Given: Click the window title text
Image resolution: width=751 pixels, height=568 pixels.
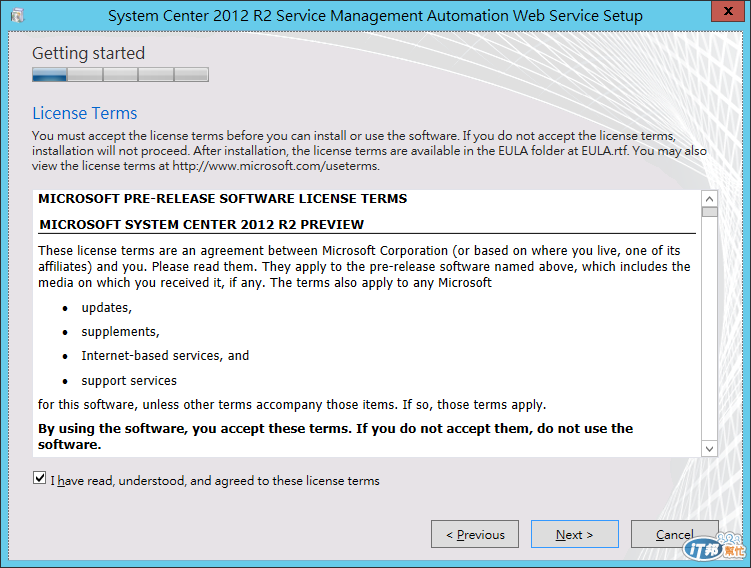Looking at the screenshot, I should coord(375,16).
